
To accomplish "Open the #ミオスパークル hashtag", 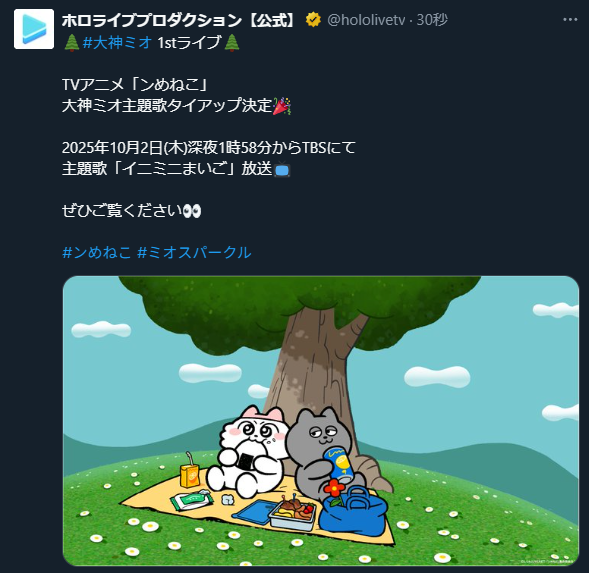I will point(194,252).
